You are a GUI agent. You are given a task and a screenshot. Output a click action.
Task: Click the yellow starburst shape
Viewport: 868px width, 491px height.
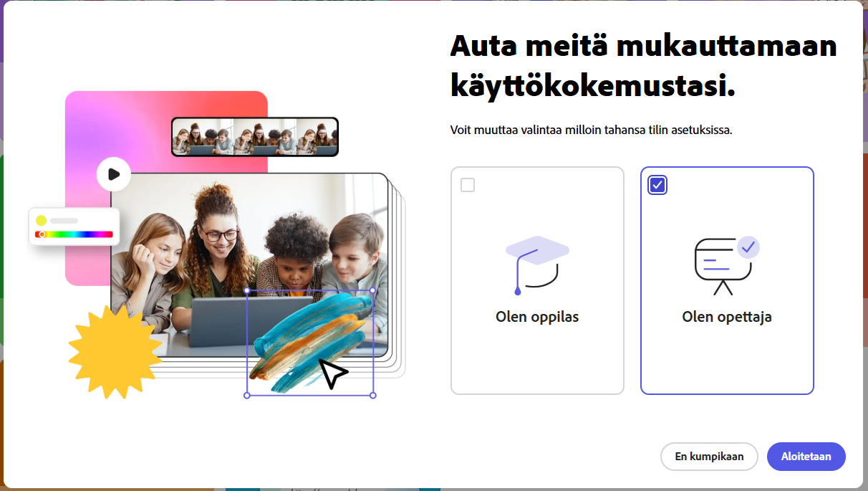tap(115, 352)
